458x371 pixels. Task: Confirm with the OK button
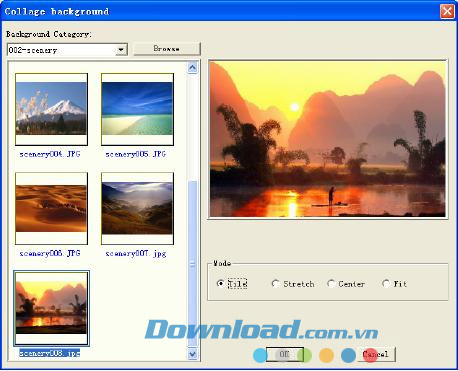tap(285, 354)
